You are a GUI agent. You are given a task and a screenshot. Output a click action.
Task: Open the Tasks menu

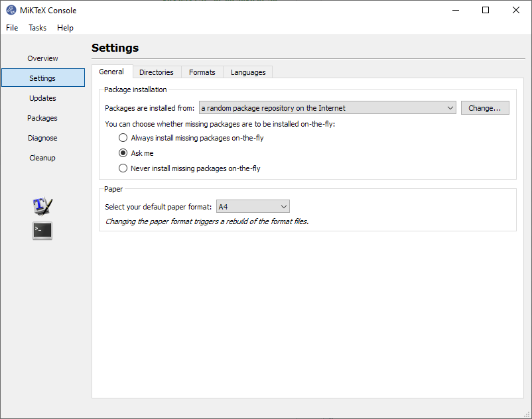38,28
